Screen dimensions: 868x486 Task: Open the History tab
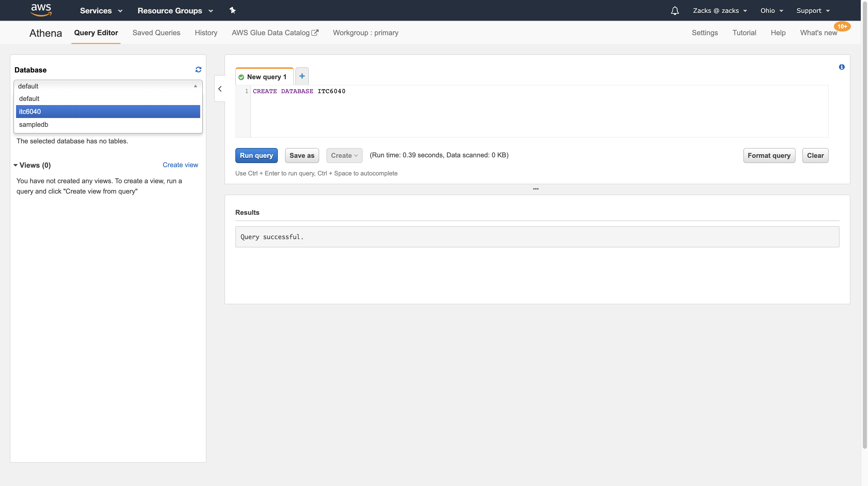click(206, 33)
